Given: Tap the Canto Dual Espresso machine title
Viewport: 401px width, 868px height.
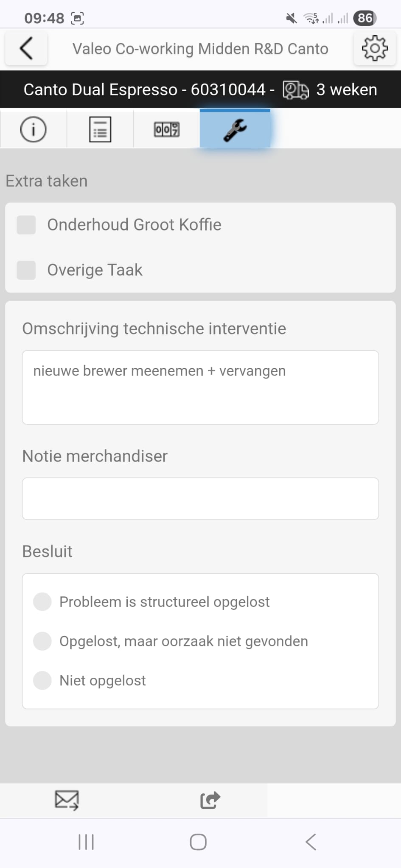Looking at the screenshot, I should (x=144, y=90).
